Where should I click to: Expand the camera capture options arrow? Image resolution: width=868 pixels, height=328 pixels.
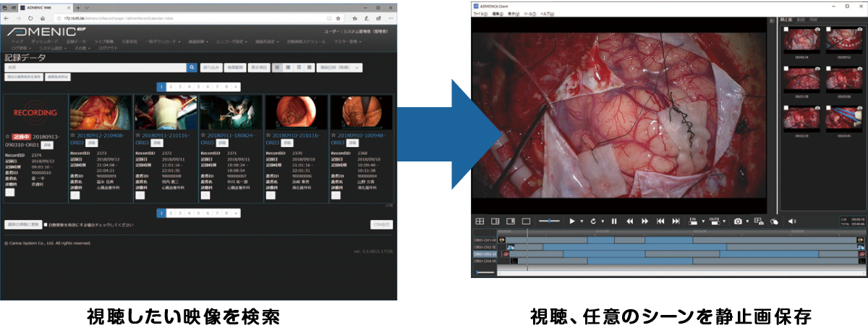[746, 222]
